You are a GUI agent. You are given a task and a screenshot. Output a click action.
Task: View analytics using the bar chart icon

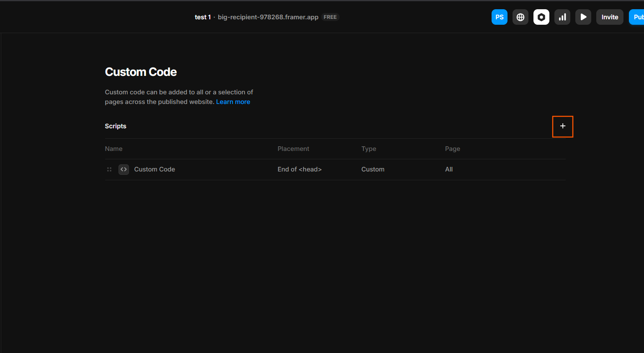[x=562, y=17]
